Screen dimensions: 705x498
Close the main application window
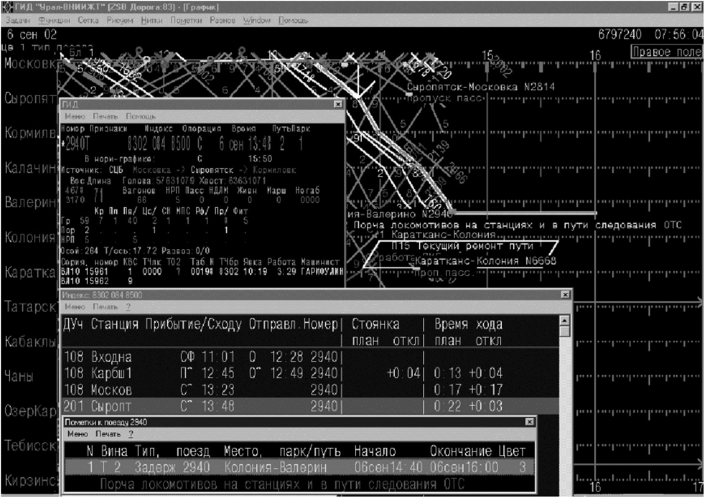pos(696,6)
